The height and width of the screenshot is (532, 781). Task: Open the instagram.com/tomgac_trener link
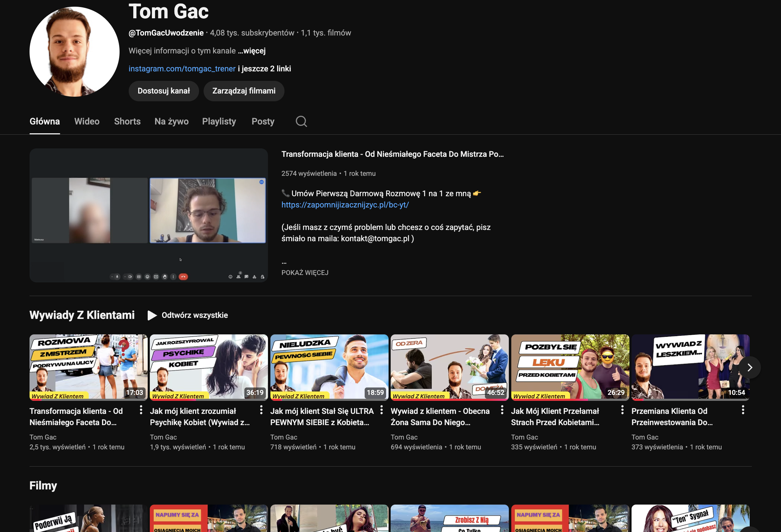pyautogui.click(x=182, y=69)
